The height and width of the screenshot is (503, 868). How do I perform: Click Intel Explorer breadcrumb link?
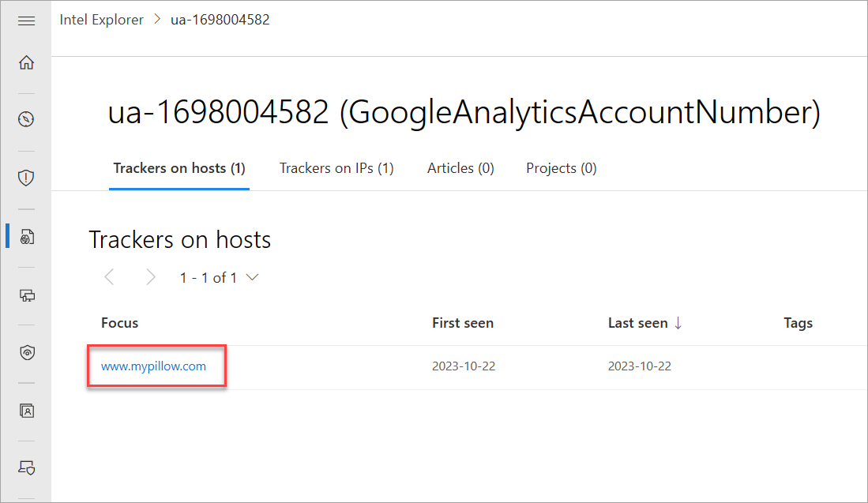click(x=101, y=20)
